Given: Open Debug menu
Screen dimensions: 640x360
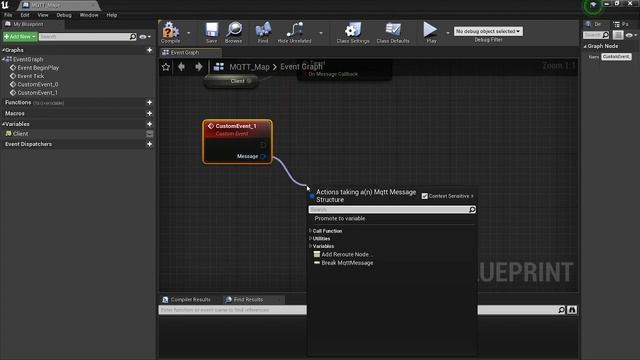Looking at the screenshot, I should coord(64,15).
